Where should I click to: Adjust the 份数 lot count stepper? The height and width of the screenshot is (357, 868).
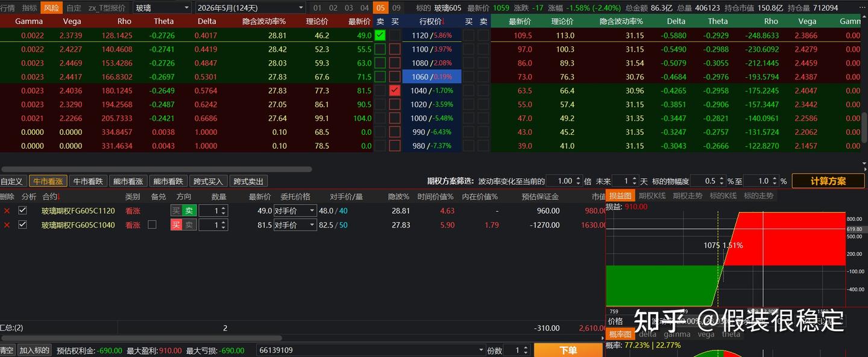524,350
